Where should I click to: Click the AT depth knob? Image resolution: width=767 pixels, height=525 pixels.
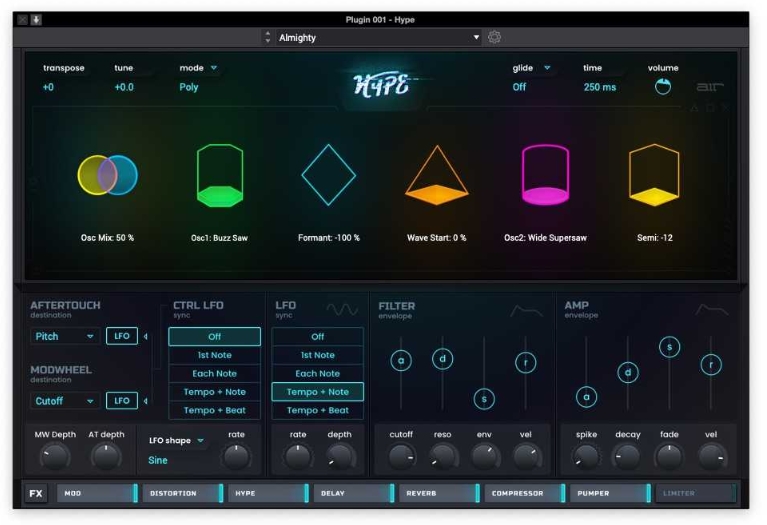point(106,457)
